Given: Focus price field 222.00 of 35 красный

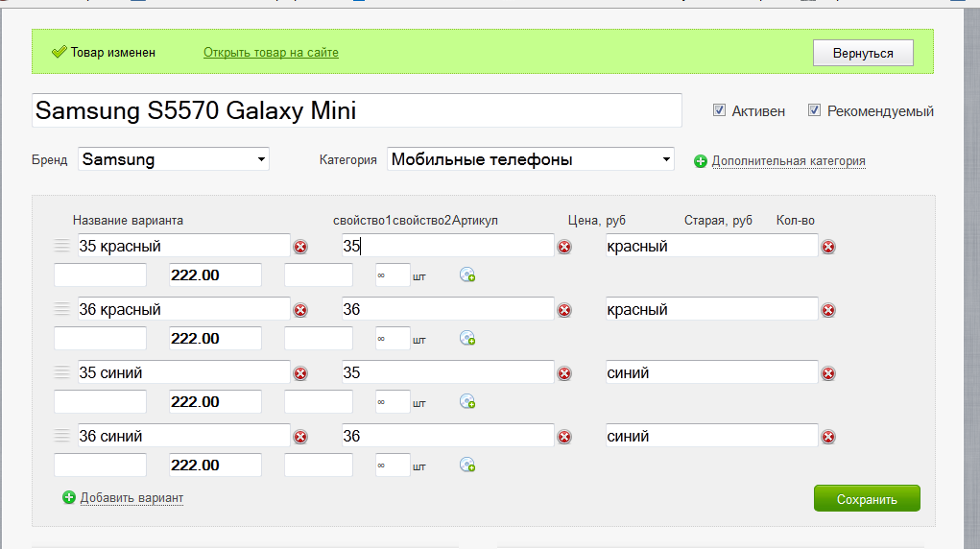Looking at the screenshot, I should [x=216, y=275].
